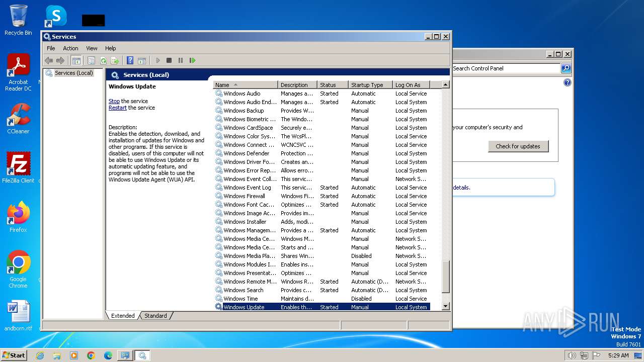
Task: Click Check for updates in Control Panel window
Action: click(x=518, y=146)
